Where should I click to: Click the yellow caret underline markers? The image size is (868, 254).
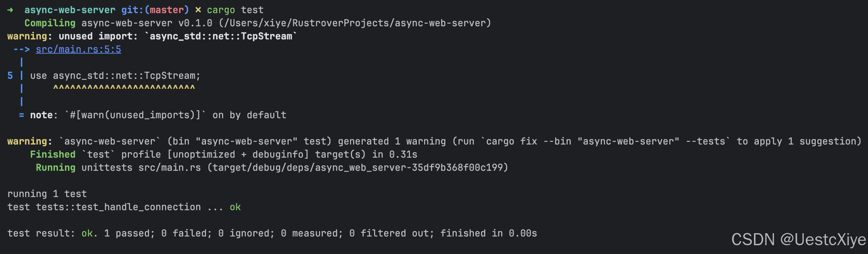[124, 88]
